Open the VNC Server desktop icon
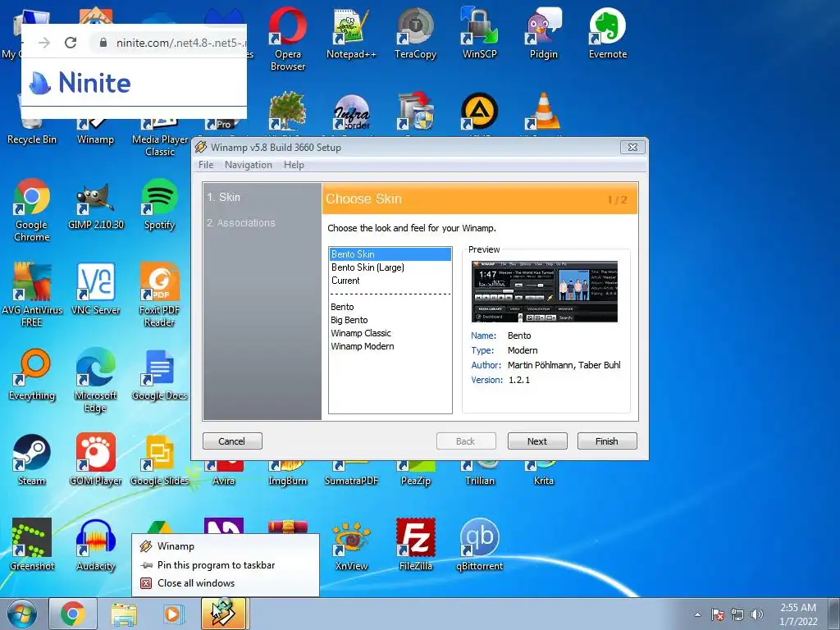Viewport: 840px width, 630px height. (95, 290)
